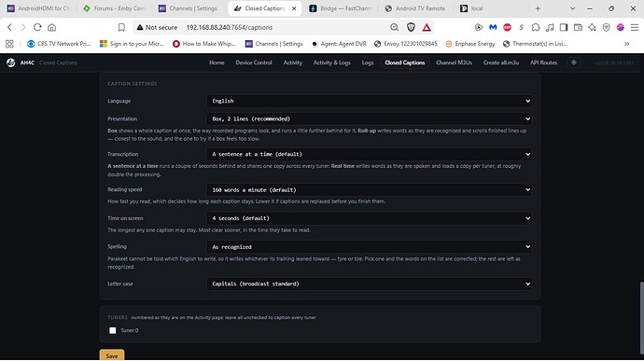The width and height of the screenshot is (644, 361).
Task: Open the Thermostat(s) in Livi... bookmark
Action: 535,44
